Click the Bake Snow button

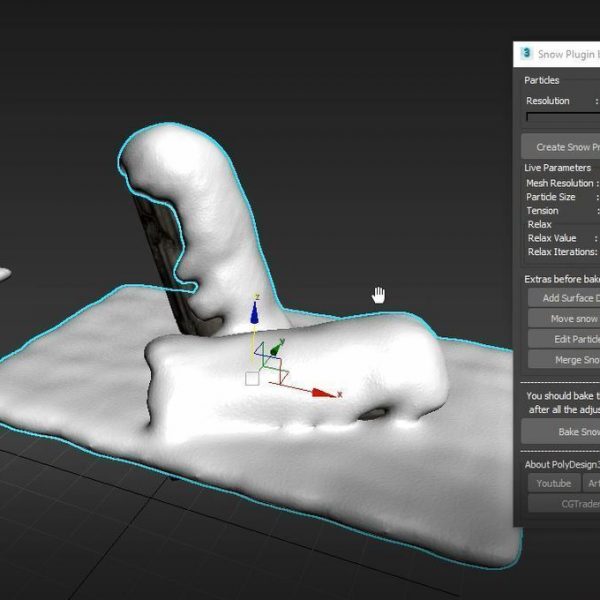[563, 431]
